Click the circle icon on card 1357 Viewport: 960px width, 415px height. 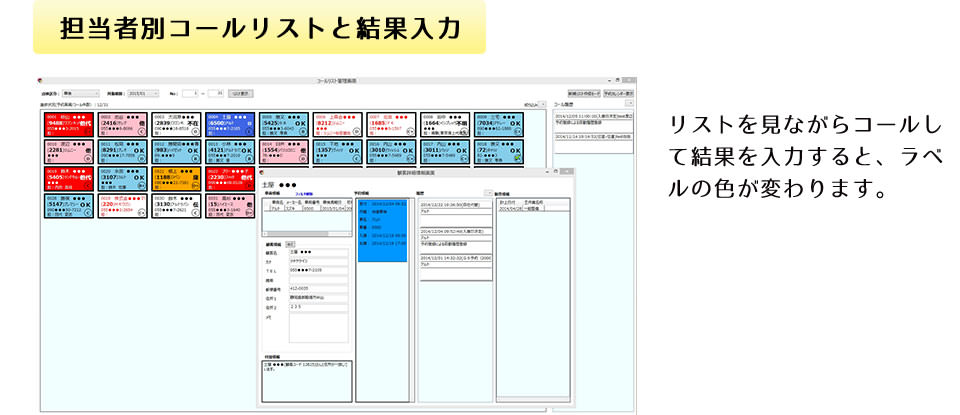[x=356, y=158]
